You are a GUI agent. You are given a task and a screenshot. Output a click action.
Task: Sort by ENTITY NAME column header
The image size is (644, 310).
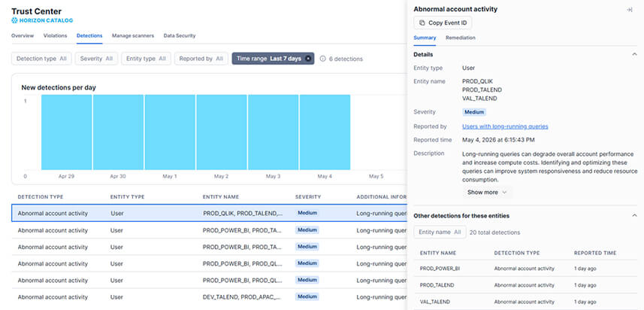[221, 197]
